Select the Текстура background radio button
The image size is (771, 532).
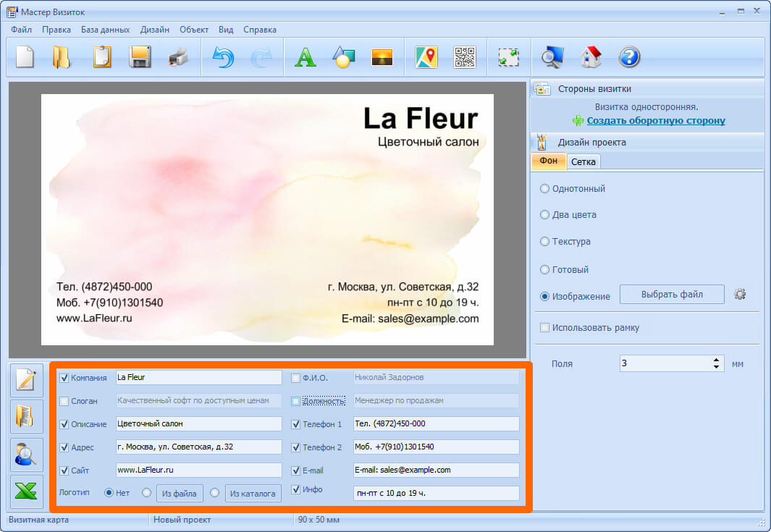coord(545,242)
